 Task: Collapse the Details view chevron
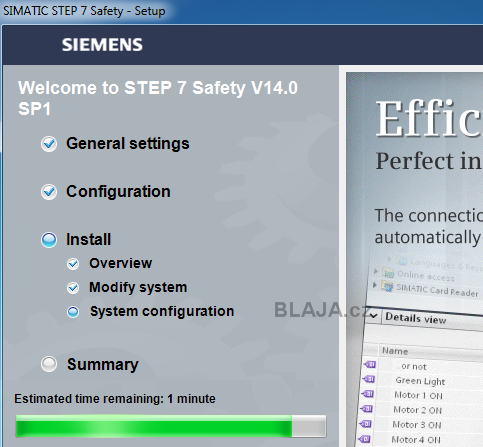coord(373,315)
